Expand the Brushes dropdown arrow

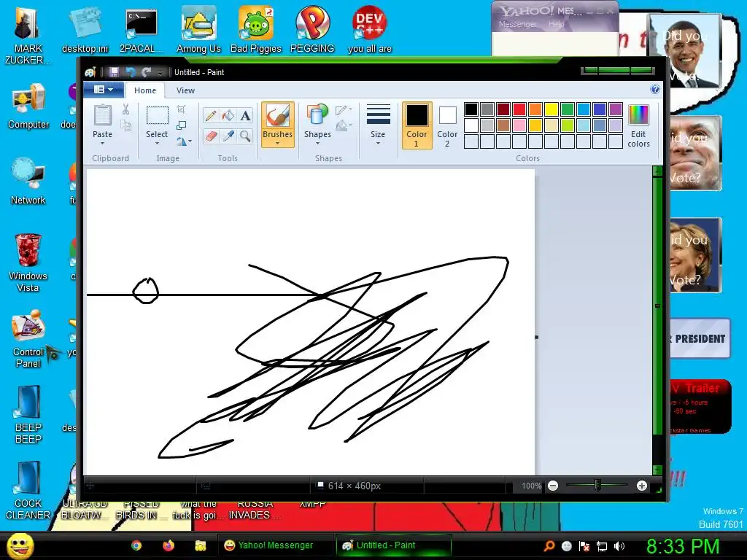pos(277,143)
